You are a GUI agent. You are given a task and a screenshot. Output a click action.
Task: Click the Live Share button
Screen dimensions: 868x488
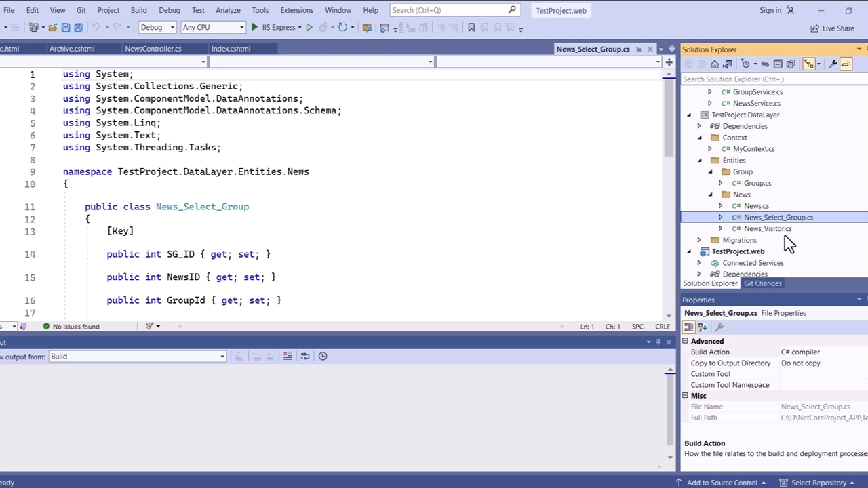click(x=832, y=28)
